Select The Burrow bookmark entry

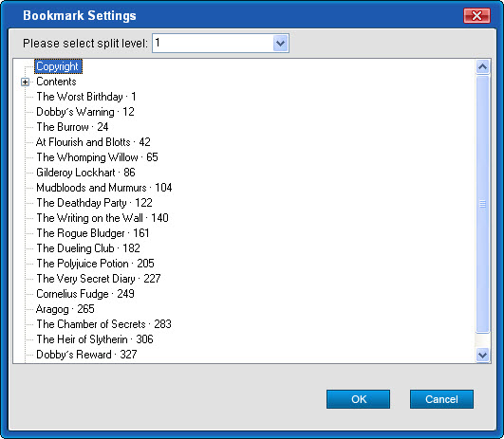(x=72, y=127)
